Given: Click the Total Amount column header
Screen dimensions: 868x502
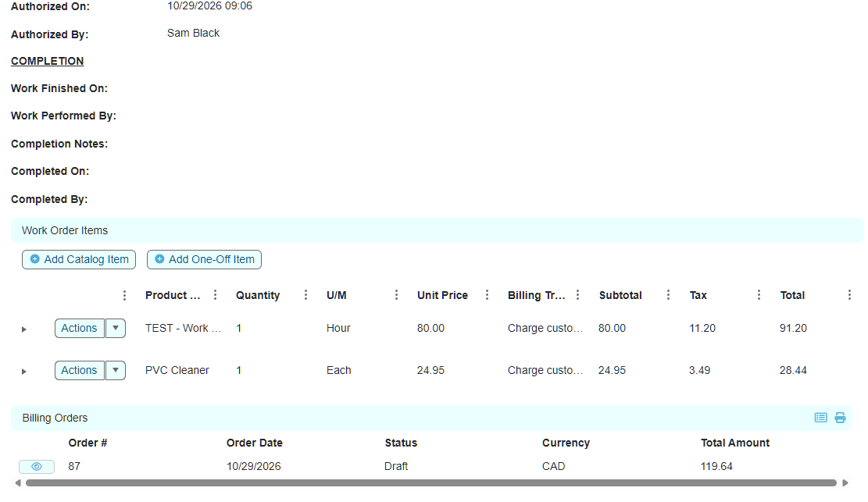Looking at the screenshot, I should (x=735, y=443).
